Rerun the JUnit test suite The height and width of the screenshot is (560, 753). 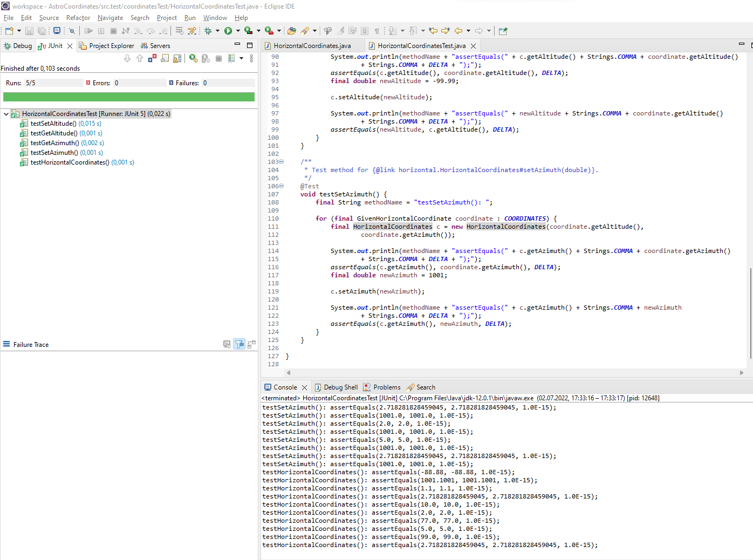pyautogui.click(x=193, y=58)
